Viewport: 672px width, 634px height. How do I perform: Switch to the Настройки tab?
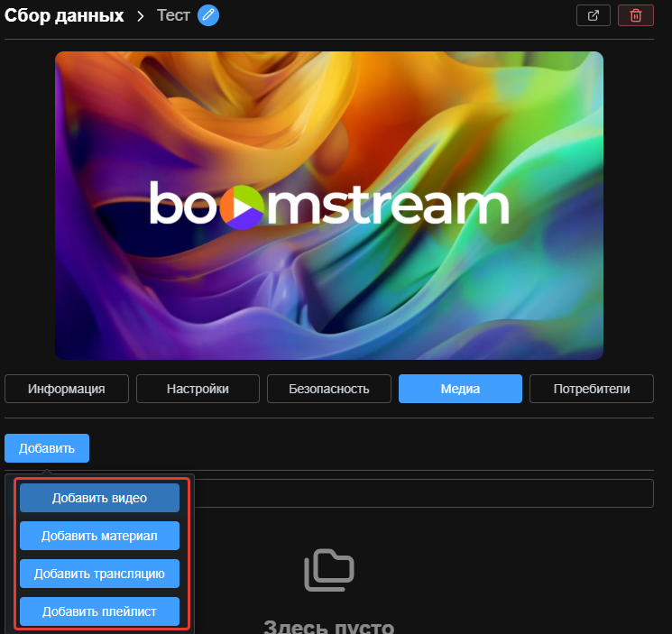[198, 389]
